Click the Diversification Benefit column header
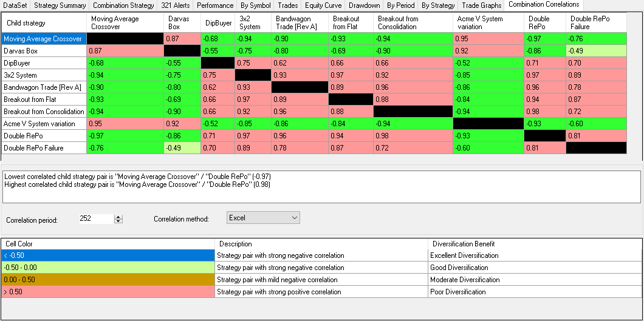This screenshot has width=644, height=321. click(535, 244)
